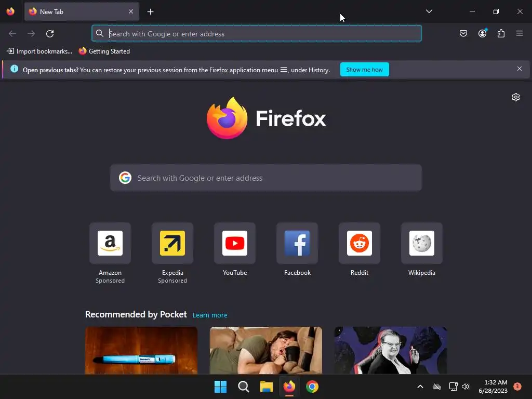Open new tab personalize gear icon
This screenshot has height=399, width=532.
516,97
